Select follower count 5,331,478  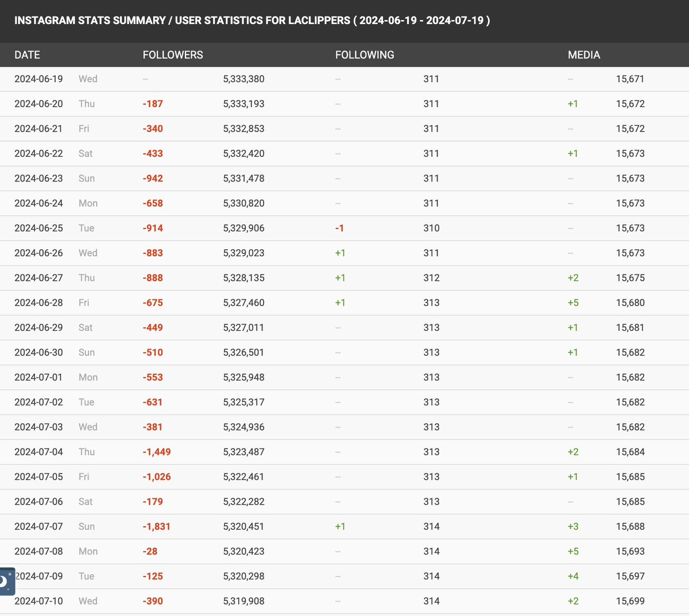coord(243,179)
